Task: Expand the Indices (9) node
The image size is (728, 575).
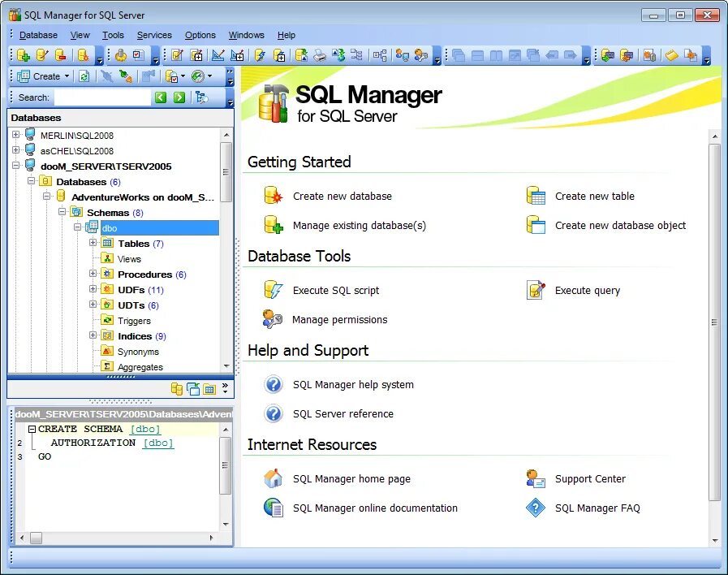Action: tap(93, 335)
